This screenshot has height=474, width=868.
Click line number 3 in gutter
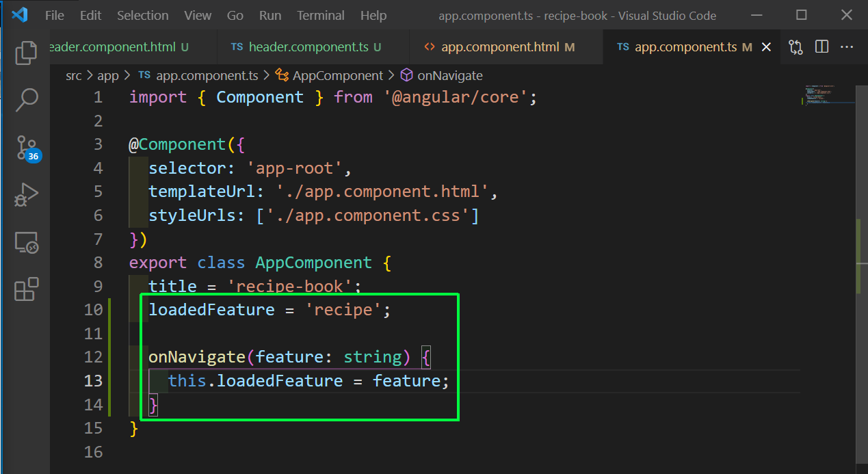tap(98, 144)
